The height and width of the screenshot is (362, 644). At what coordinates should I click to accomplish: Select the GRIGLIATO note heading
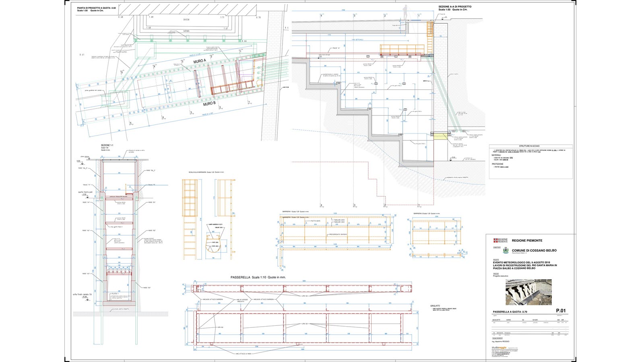pyautogui.click(x=435, y=306)
